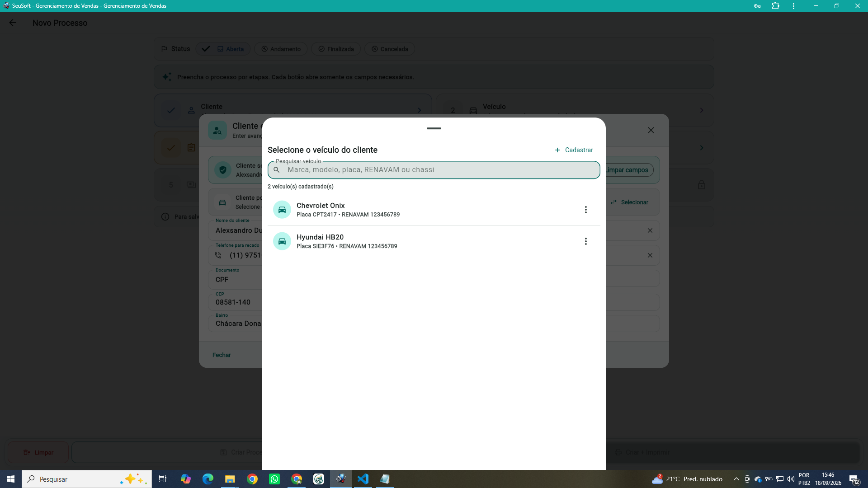The width and height of the screenshot is (868, 488).
Task: Click the Windows taskbar search box
Action: tap(87, 479)
